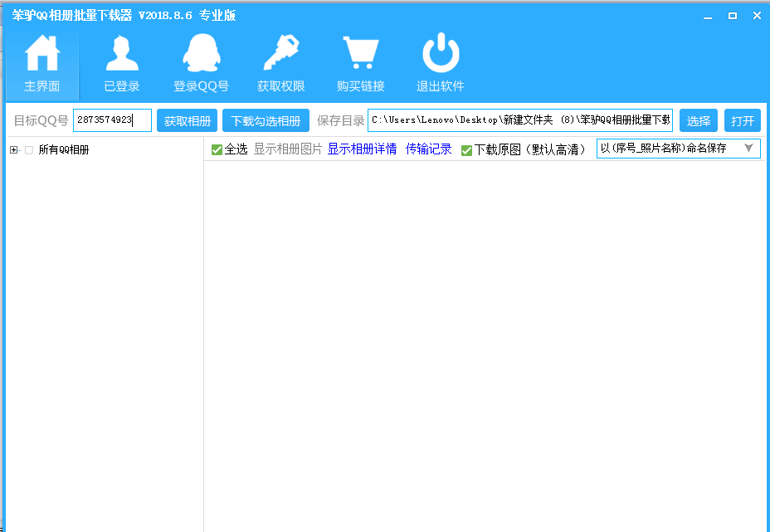
Task: Focus the 目标QQ号 input field
Action: [113, 120]
